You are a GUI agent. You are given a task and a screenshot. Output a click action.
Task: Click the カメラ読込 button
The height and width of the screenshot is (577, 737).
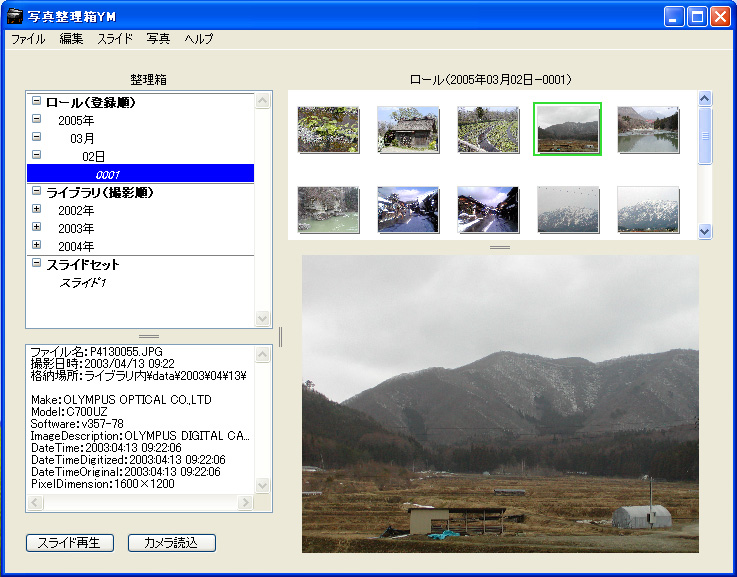(x=172, y=543)
